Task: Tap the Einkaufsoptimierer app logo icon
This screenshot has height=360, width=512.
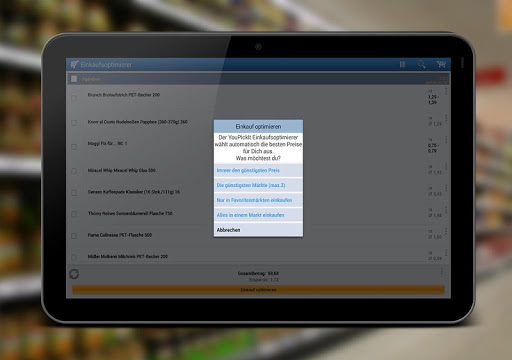Action: (74, 64)
